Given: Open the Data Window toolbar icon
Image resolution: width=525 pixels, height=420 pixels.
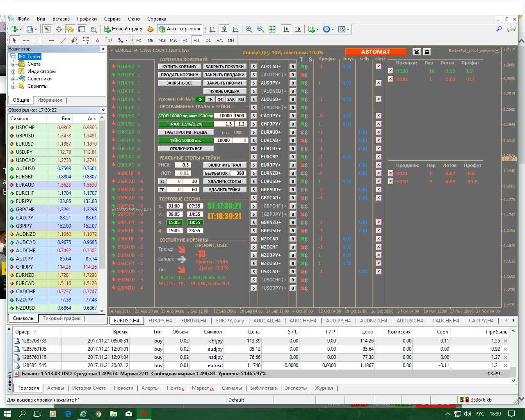Looking at the screenshot, I should pos(59,29).
